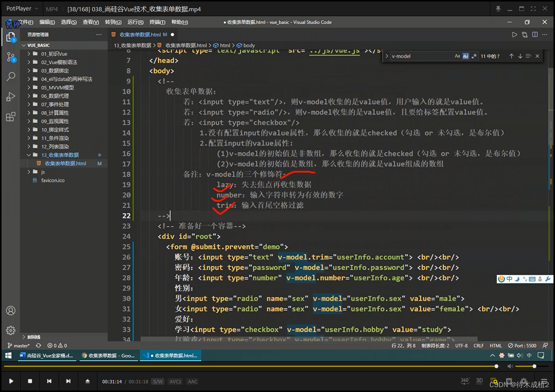Expand the 时间线 timeline section
This screenshot has height=392, width=555.
34,337
